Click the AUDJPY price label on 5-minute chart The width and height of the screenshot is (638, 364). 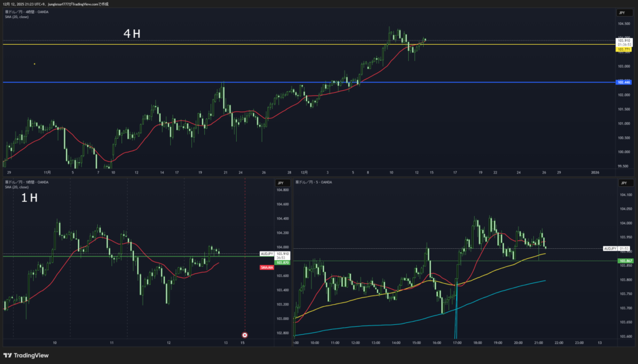pos(611,249)
